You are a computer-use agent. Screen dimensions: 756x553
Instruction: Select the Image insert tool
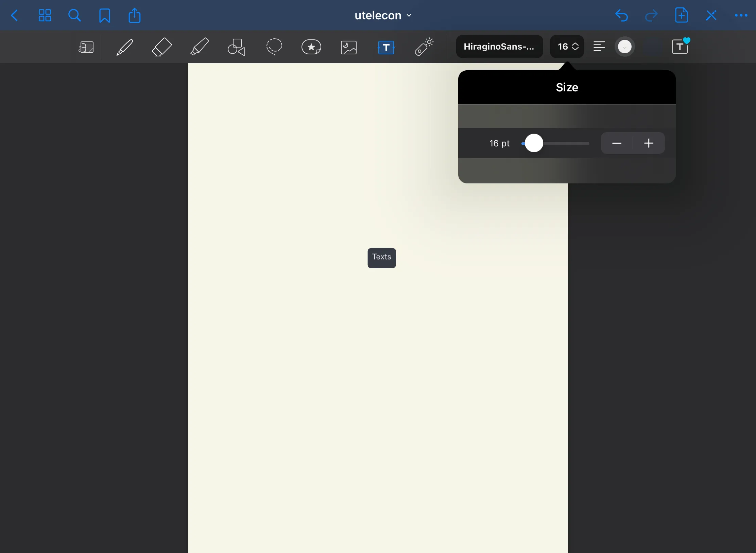tap(349, 47)
